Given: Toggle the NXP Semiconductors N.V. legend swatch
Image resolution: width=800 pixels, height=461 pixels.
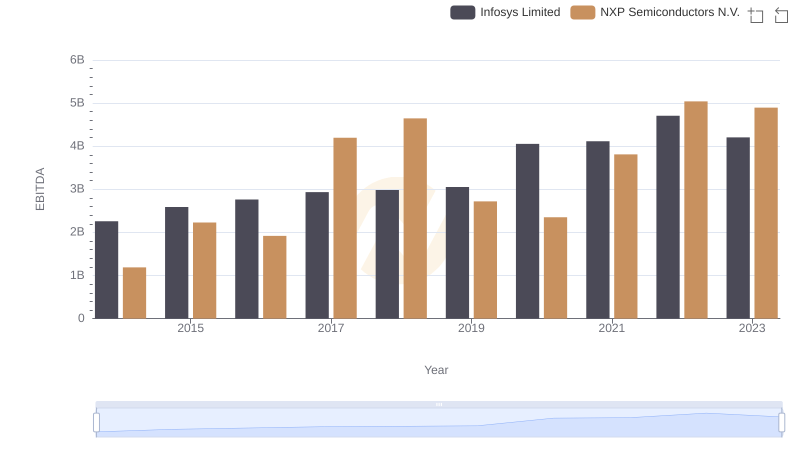Looking at the screenshot, I should [x=583, y=12].
